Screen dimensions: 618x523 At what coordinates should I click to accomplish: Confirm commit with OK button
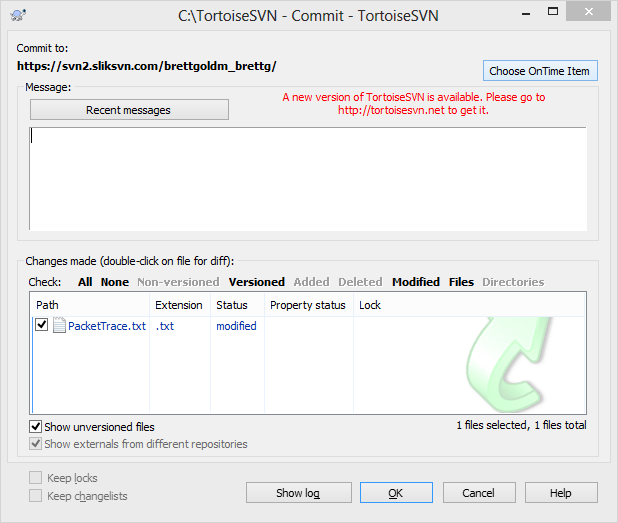(396, 493)
